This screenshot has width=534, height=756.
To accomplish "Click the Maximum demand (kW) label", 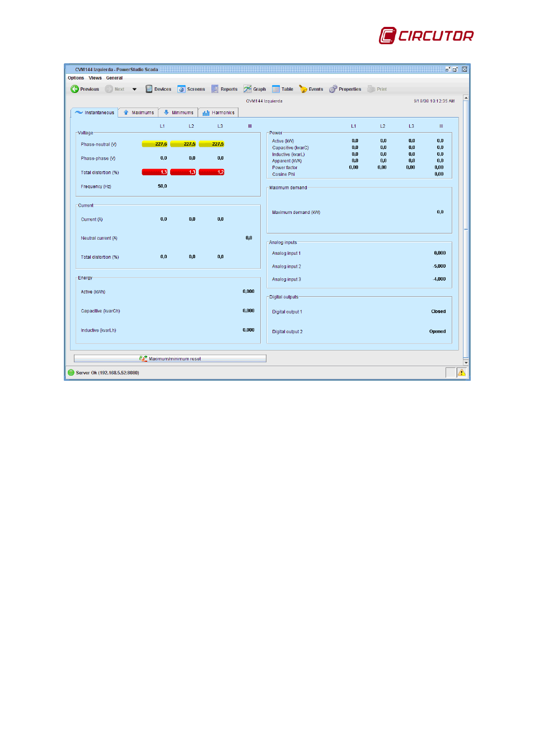I will click(296, 212).
